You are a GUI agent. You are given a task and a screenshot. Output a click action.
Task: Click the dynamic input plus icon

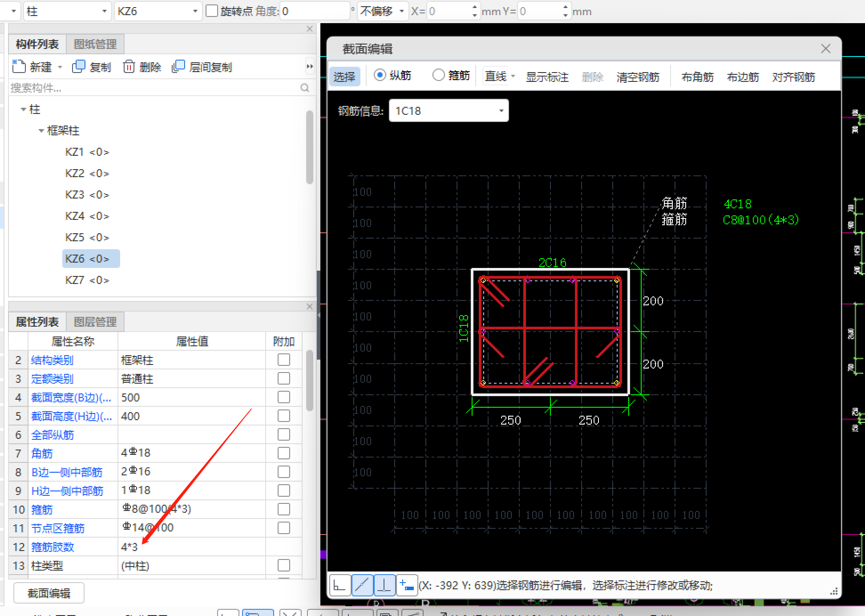click(406, 585)
